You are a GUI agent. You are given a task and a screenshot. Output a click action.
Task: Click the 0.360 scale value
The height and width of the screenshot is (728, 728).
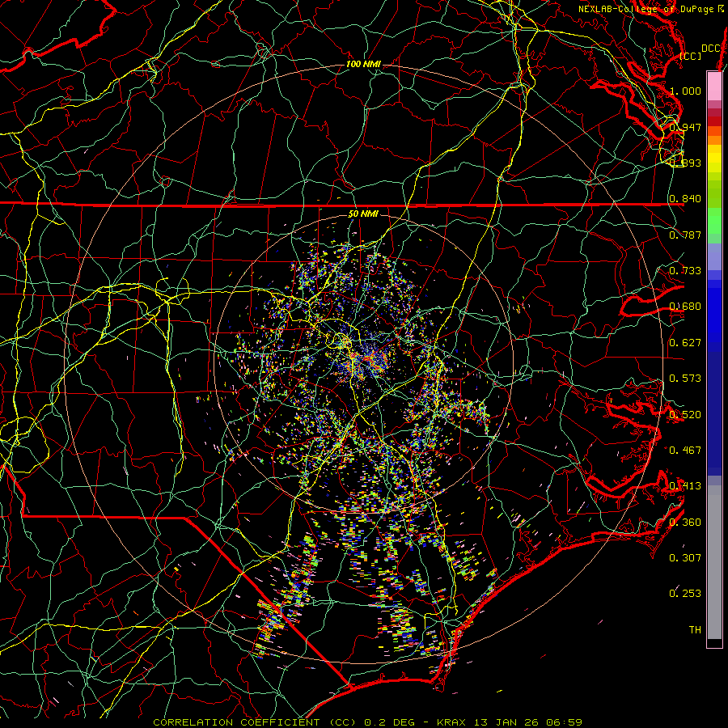click(685, 522)
